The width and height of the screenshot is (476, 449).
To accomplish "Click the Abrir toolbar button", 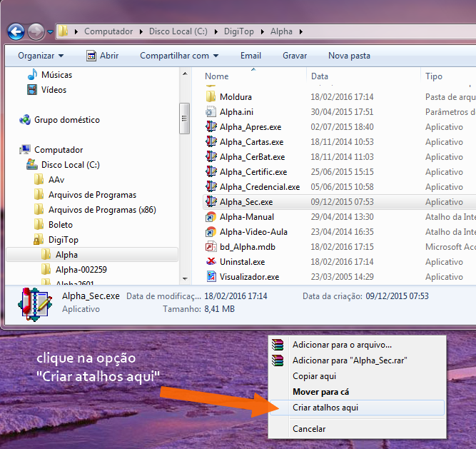I will click(x=102, y=56).
